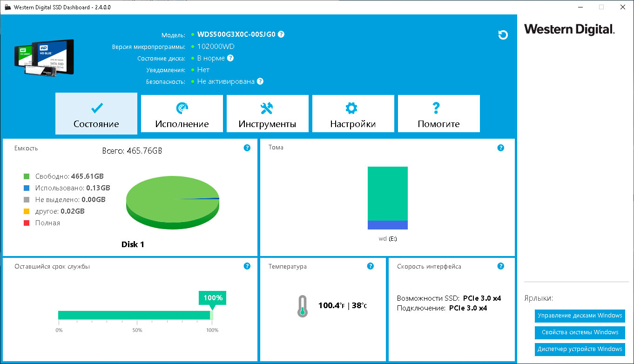Launch Диспетчер устройств Windows shortcut
The image size is (634, 364).
pos(580,349)
